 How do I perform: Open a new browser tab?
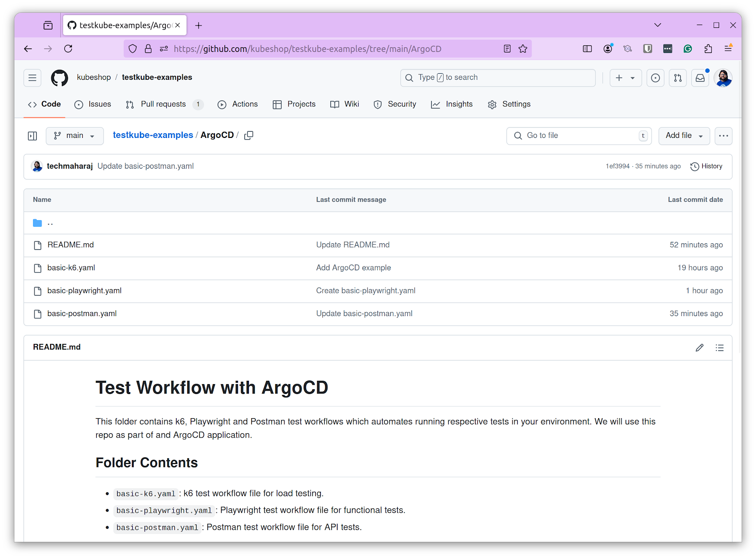click(x=198, y=26)
